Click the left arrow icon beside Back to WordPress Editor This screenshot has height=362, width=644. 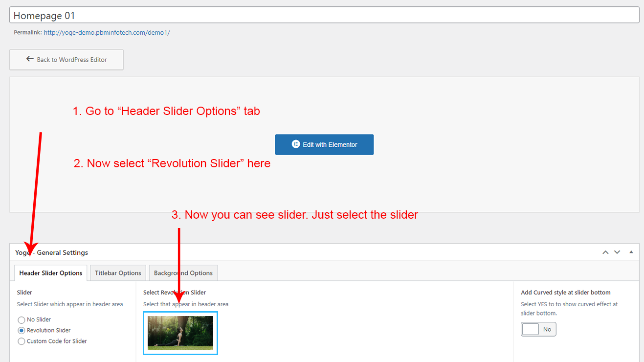[30, 59]
